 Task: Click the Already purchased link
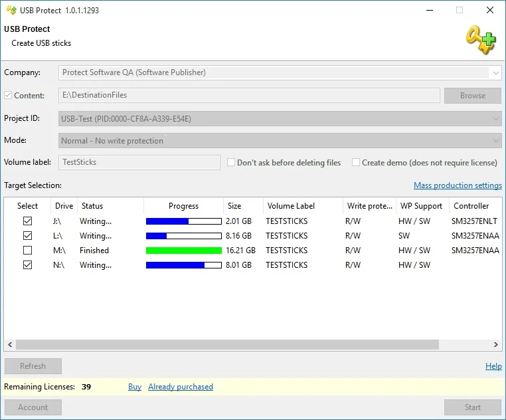[181, 387]
